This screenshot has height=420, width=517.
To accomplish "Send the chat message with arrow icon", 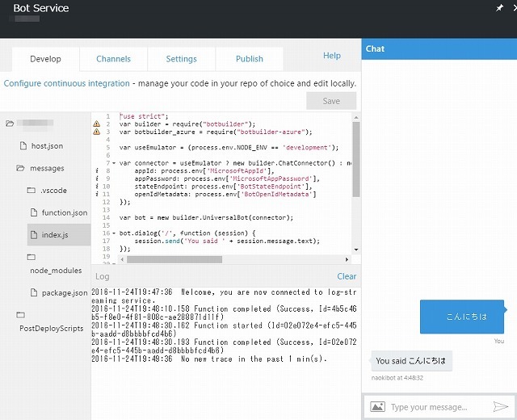I will pos(501,407).
